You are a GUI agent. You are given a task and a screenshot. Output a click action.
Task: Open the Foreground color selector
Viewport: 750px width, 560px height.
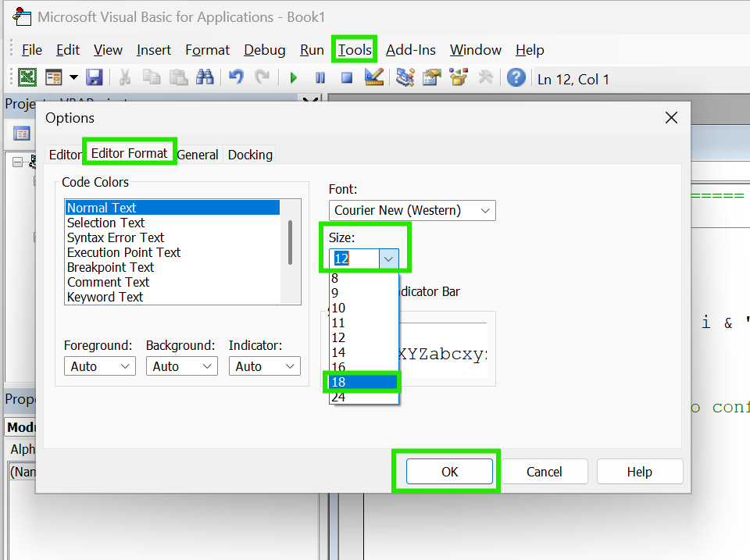click(99, 366)
